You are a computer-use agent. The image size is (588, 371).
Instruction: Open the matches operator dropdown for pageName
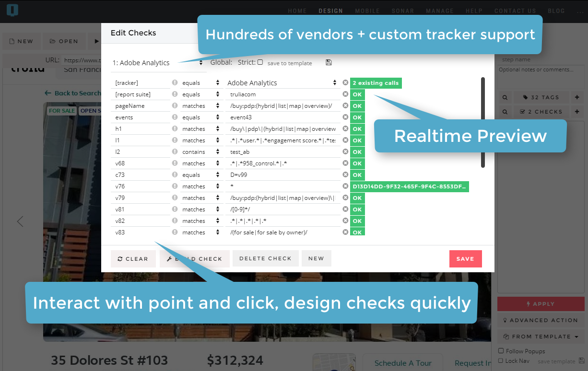coord(201,105)
